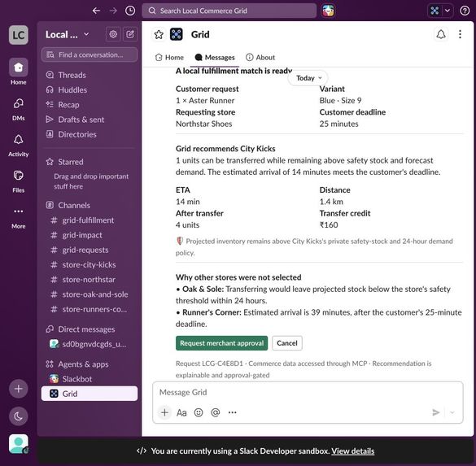Screen dimensions: 476x466
Task: Open more composer options ellipsis
Action: pos(232,412)
